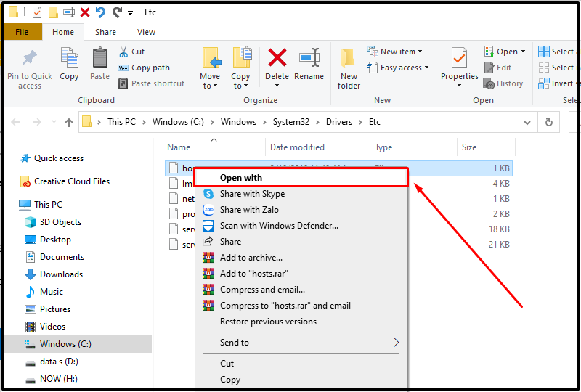Choose Add to archive... entry
The width and height of the screenshot is (581, 392).
(301, 258)
